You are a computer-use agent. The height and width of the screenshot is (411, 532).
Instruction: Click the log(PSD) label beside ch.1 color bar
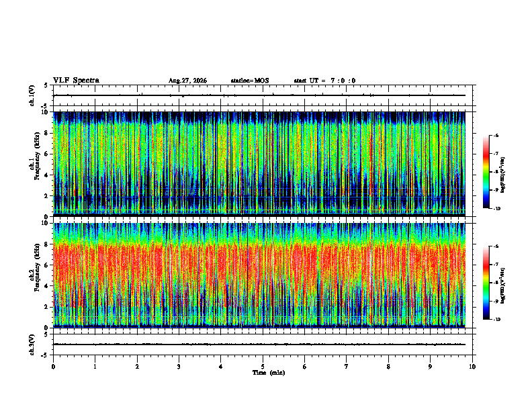[502, 175]
